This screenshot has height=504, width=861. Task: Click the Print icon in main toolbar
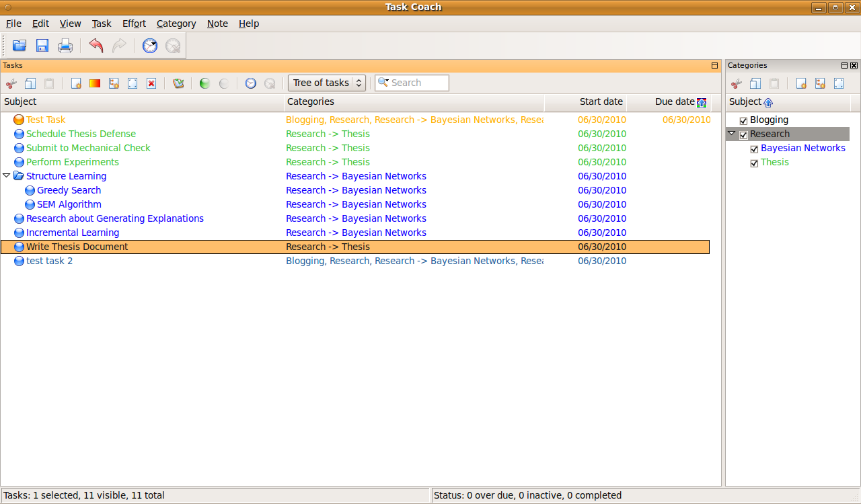click(65, 46)
